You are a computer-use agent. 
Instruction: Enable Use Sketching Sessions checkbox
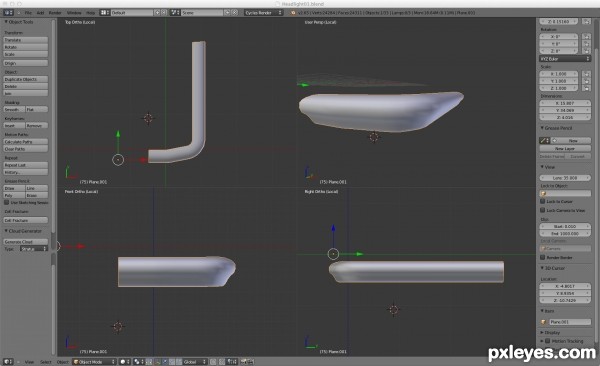point(7,202)
